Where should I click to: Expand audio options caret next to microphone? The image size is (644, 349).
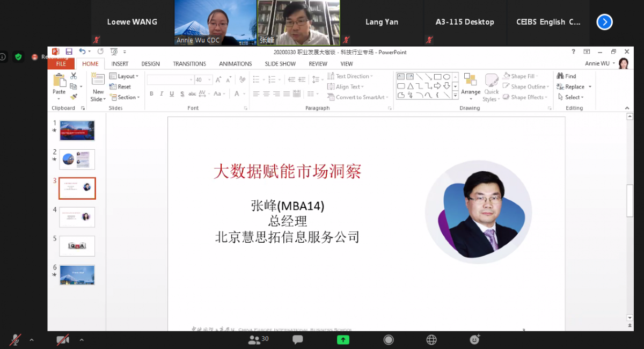pyautogui.click(x=32, y=339)
